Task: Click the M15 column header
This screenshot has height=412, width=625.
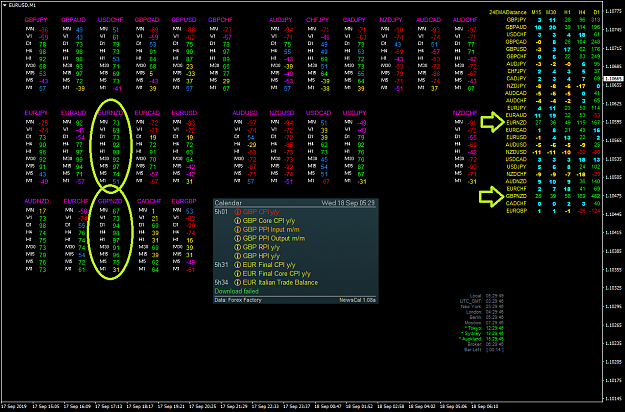Action: (x=536, y=12)
